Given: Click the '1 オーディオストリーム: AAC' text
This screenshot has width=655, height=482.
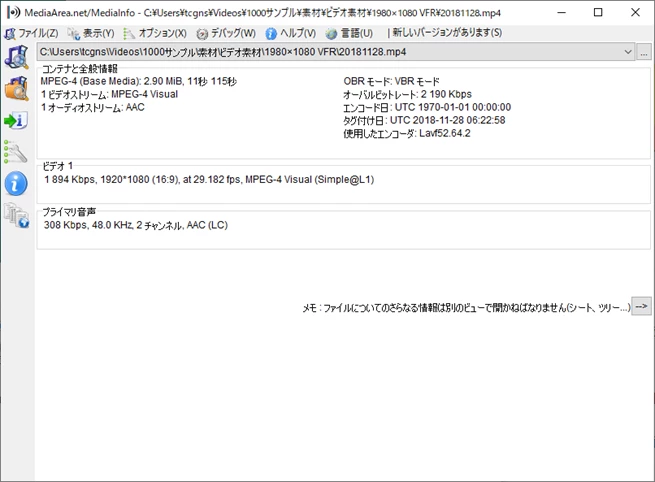Looking at the screenshot, I should click(x=93, y=107).
